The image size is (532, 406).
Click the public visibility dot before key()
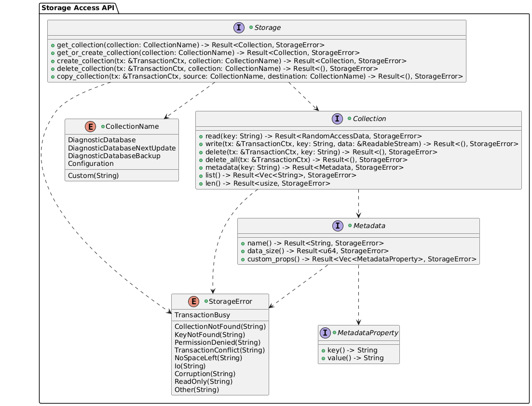coord(323,351)
